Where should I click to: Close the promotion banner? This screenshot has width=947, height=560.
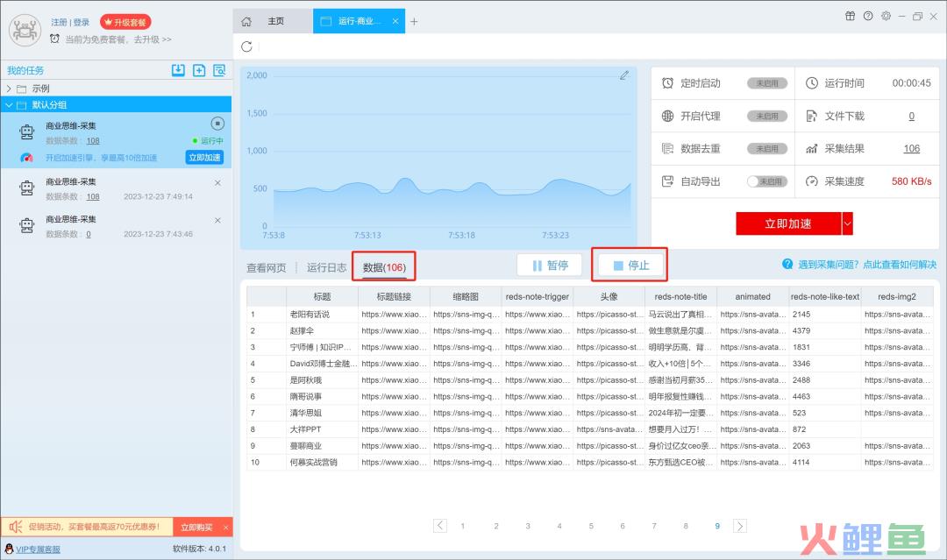226,528
